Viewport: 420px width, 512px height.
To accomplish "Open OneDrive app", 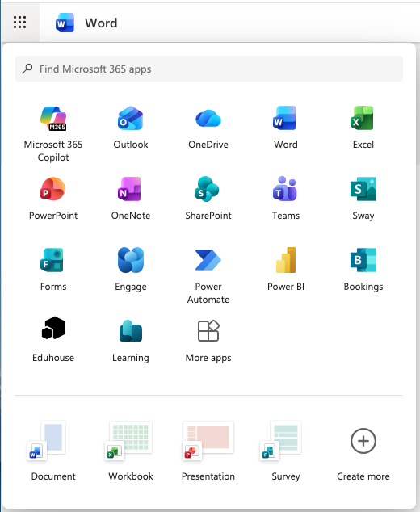I will coord(208,128).
